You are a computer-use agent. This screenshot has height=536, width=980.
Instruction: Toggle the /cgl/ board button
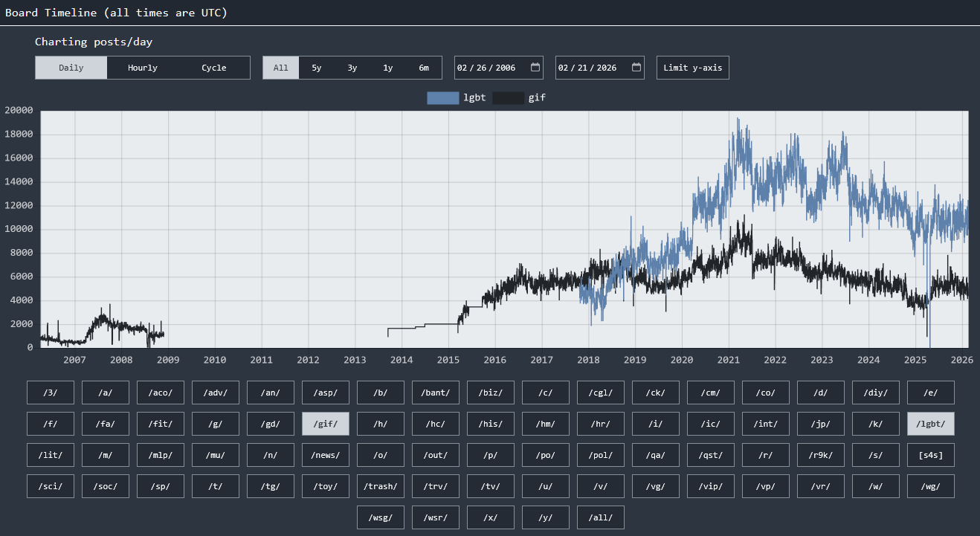[x=601, y=393]
